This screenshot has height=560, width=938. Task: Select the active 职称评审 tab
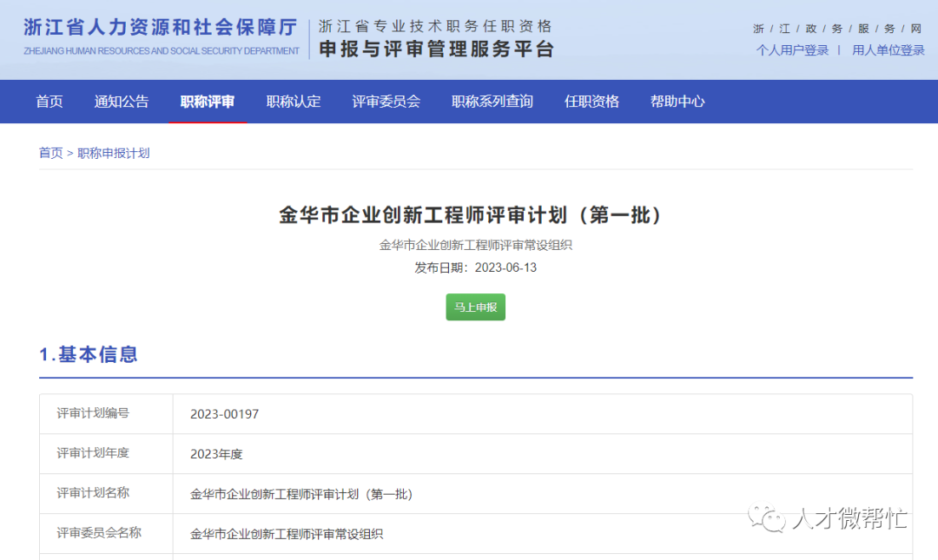click(x=208, y=102)
